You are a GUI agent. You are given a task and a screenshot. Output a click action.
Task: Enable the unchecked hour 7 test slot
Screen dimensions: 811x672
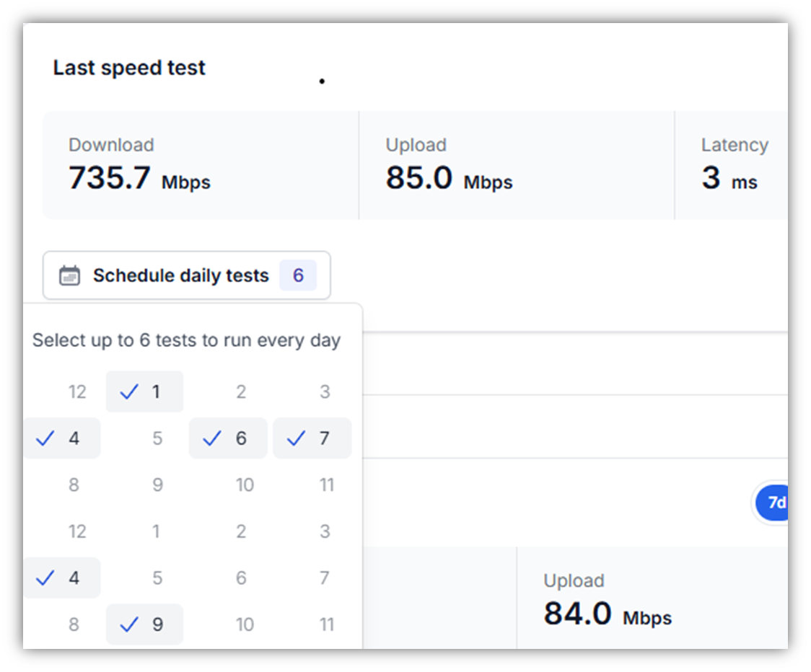point(325,578)
